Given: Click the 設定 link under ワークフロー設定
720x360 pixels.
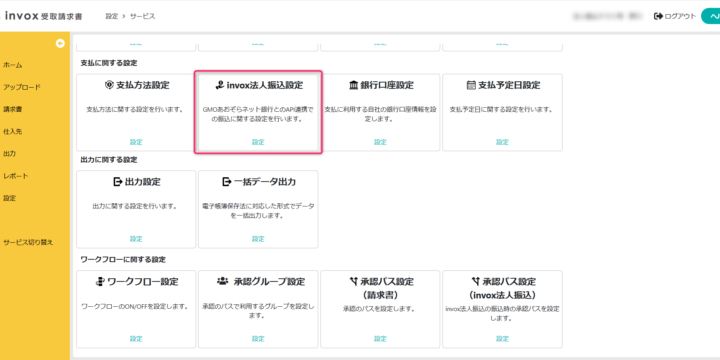Looking at the screenshot, I should tap(136, 339).
